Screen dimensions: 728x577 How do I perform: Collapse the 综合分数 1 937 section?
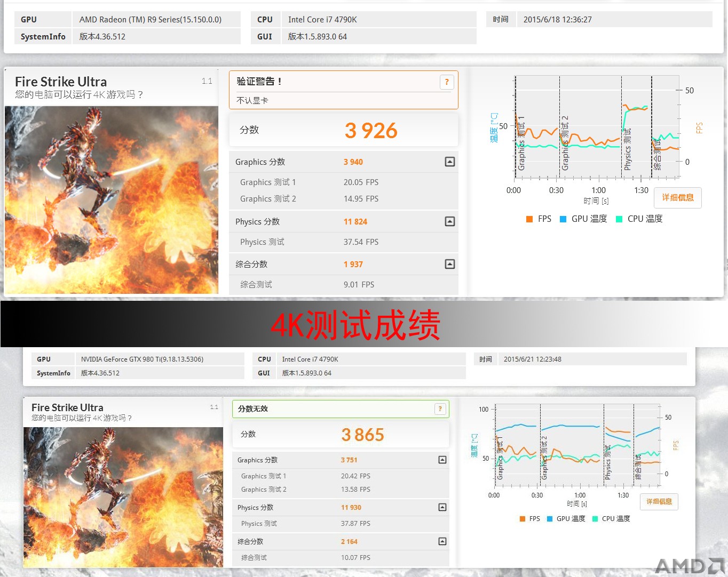pyautogui.click(x=450, y=264)
